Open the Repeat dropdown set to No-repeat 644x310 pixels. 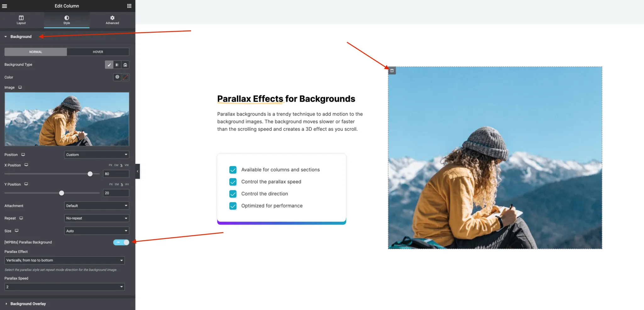(x=97, y=218)
